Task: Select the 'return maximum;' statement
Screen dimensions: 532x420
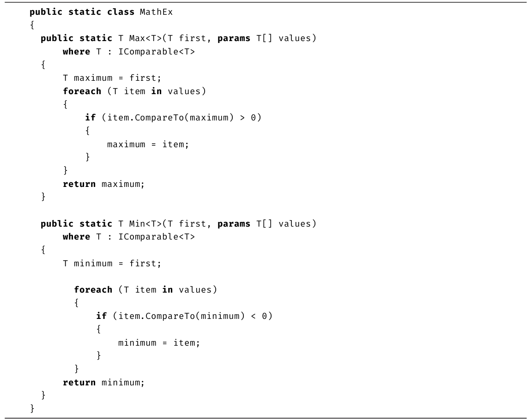Action: click(x=103, y=184)
